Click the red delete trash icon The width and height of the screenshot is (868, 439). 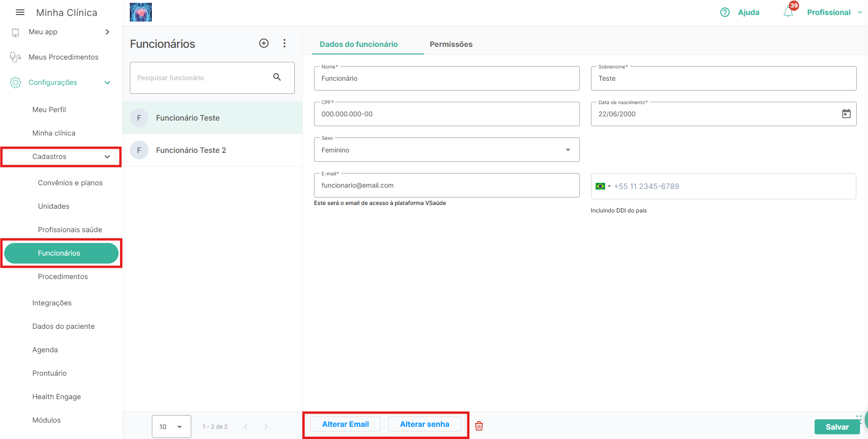pos(479,426)
